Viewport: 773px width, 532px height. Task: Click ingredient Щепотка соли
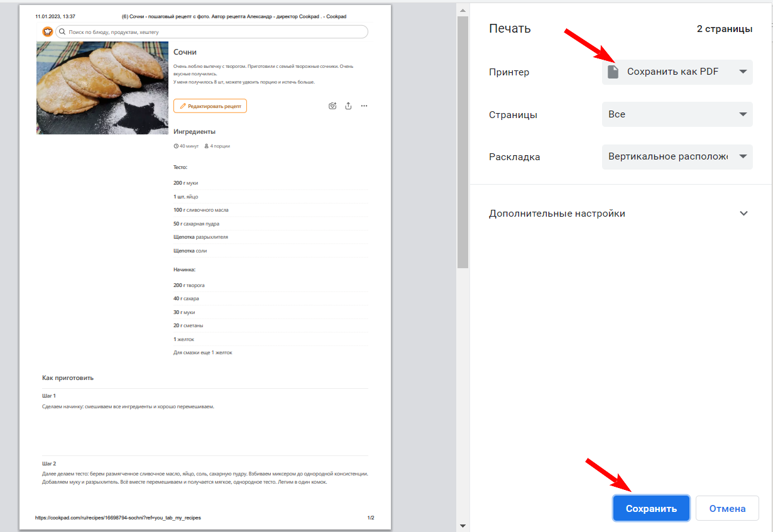[190, 251]
